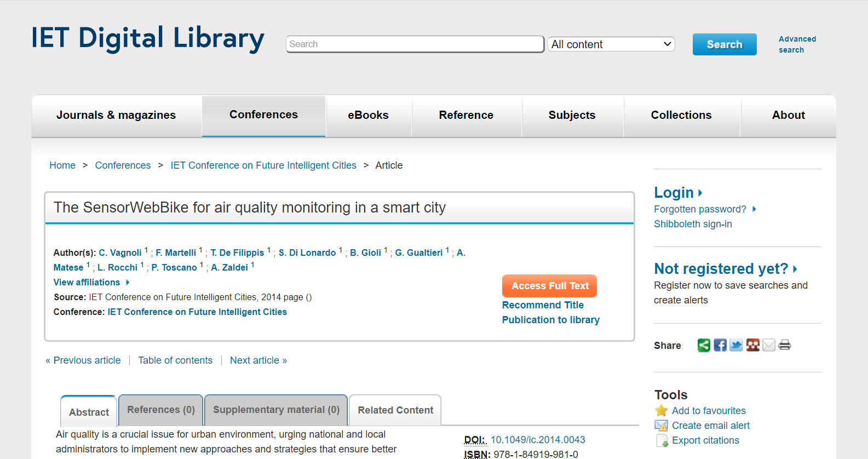Focus the Search input field
868x459 pixels.
coord(415,44)
